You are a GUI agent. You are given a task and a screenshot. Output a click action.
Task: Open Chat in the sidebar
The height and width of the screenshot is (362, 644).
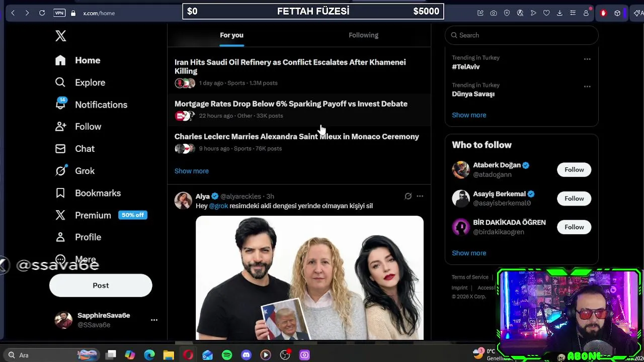point(75,149)
